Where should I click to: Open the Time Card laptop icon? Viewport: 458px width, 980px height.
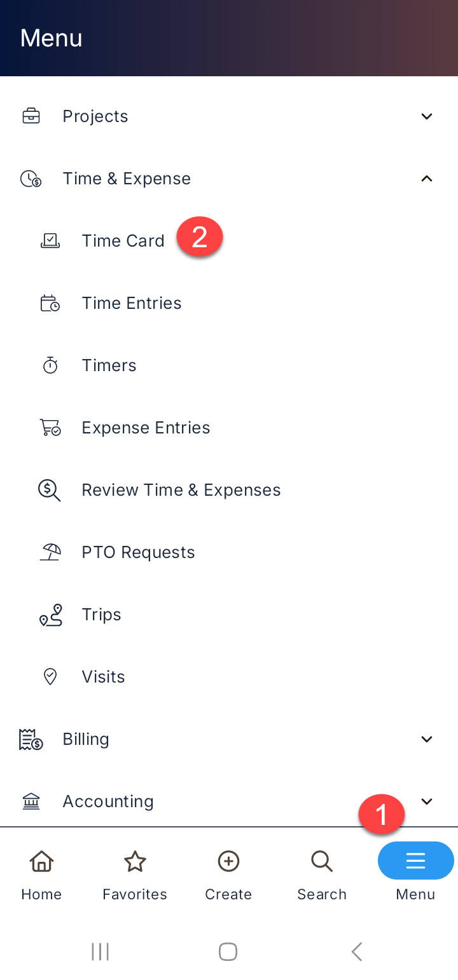(x=50, y=241)
